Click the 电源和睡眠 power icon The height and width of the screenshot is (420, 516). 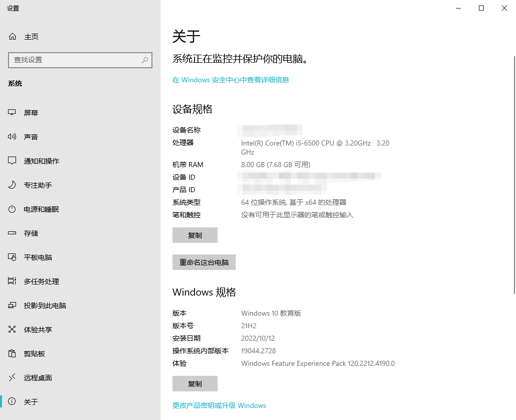[12, 209]
